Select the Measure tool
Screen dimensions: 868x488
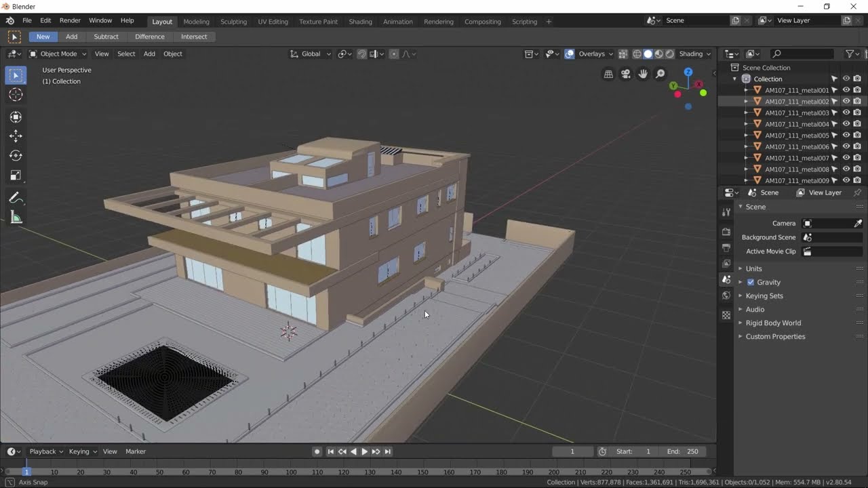(x=16, y=218)
